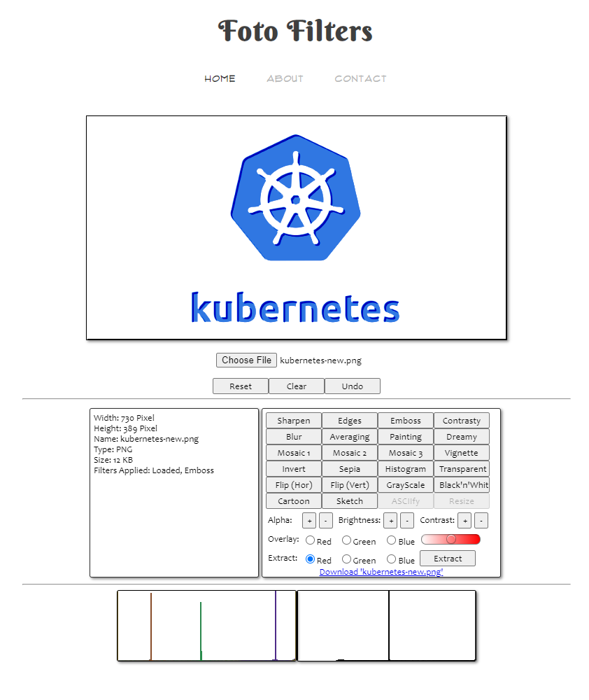This screenshot has height=700, width=589.
Task: Select the Sepia filter
Action: pos(349,469)
